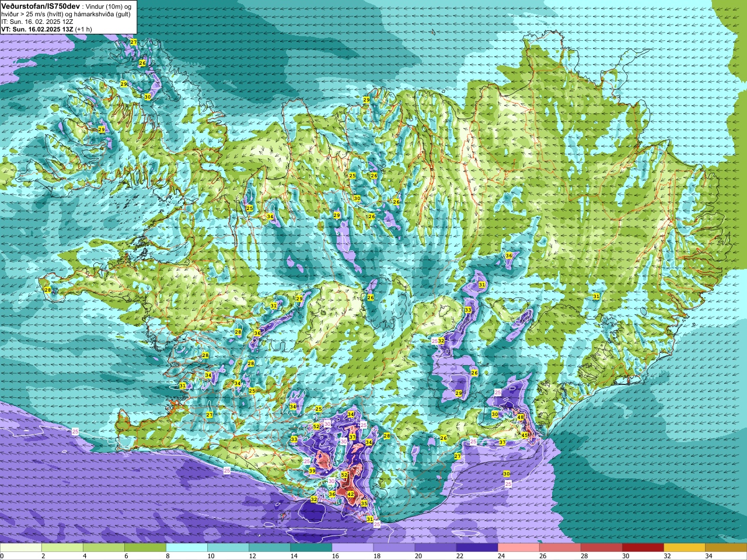Click the 30–32 m/s dark red legend swatch

click(x=643, y=548)
